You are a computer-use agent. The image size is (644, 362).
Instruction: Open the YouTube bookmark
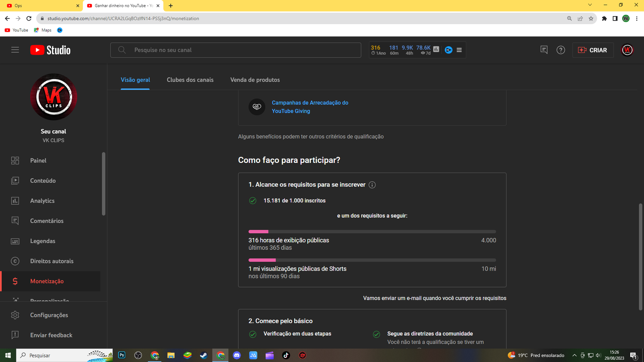pyautogui.click(x=16, y=30)
